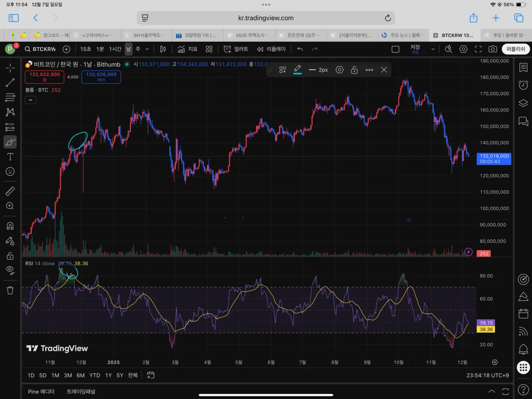Expand the timeframe interval dropdown arrow
This screenshot has width=532, height=399.
[147, 49]
